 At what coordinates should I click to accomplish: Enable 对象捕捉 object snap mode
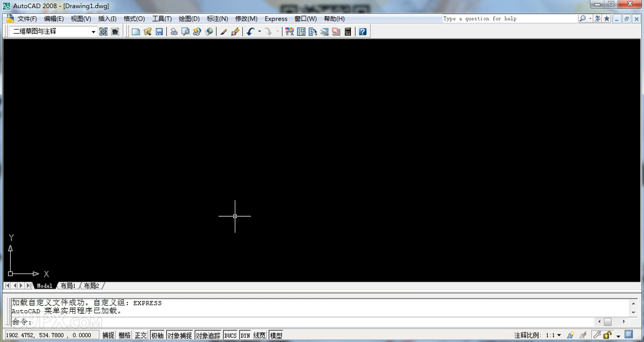pyautogui.click(x=179, y=335)
